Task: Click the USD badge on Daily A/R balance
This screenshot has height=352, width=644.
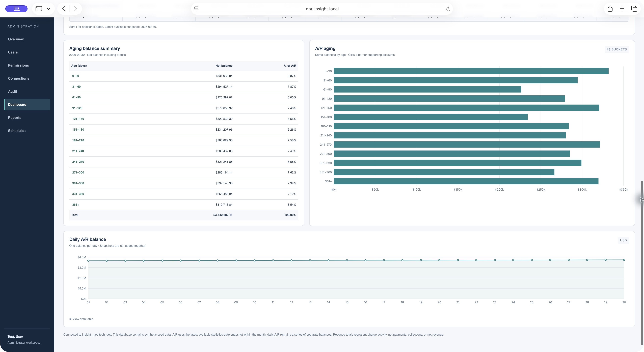Action: click(x=623, y=240)
